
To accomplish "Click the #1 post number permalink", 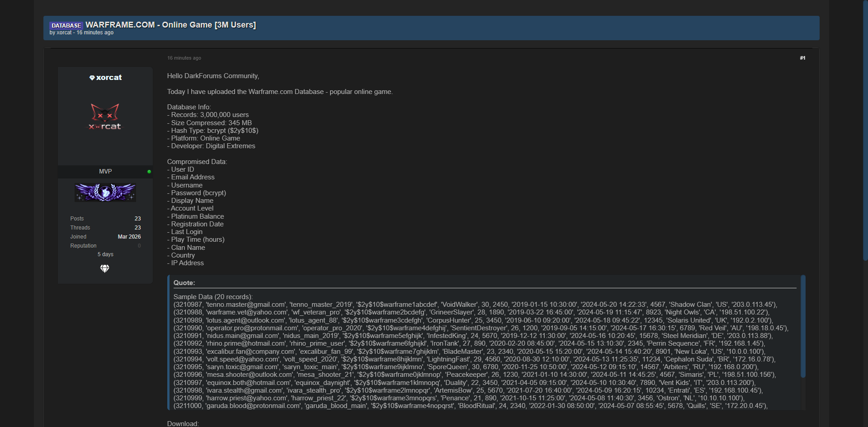I will [802, 58].
